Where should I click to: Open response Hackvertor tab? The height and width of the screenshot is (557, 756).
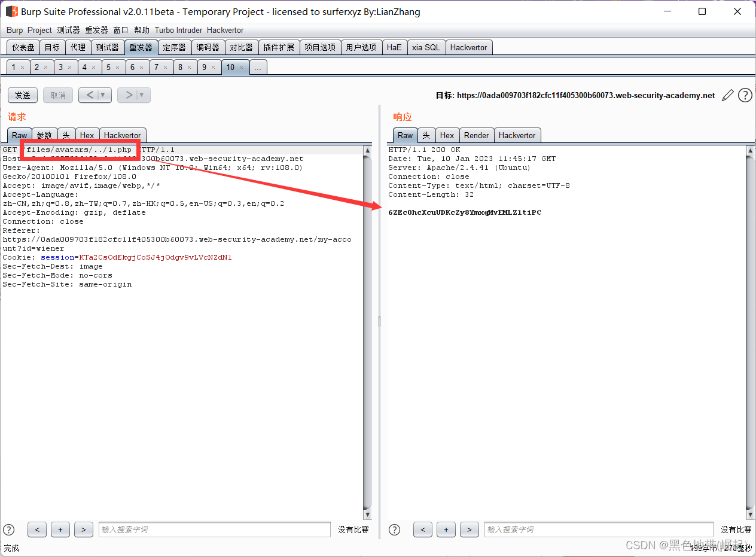pyautogui.click(x=517, y=135)
